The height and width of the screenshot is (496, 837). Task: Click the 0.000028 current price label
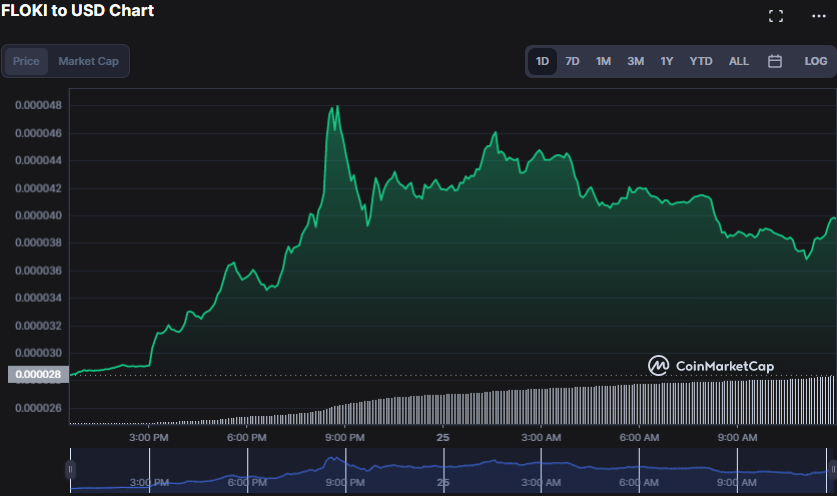38,374
